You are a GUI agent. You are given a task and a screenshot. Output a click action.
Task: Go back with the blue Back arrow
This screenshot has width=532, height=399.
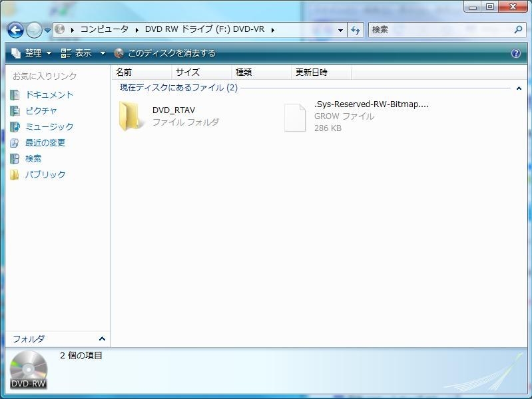(x=15, y=30)
